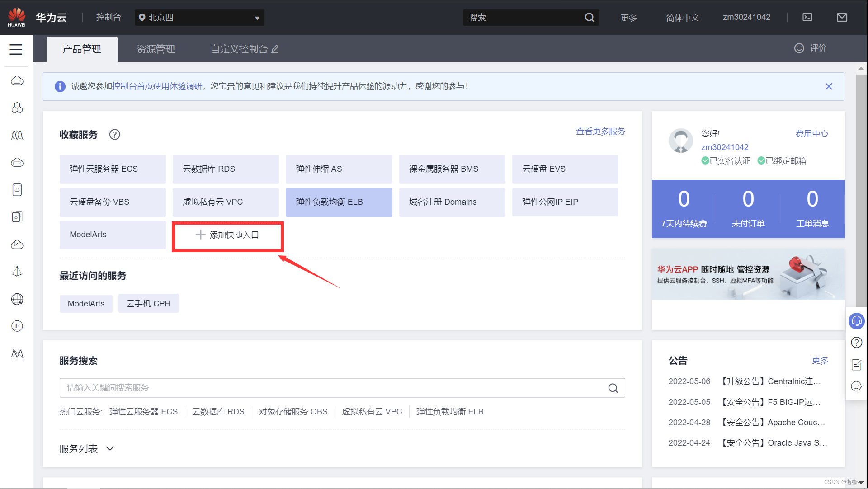Open the Centralnic 升级公告 announcement
The height and width of the screenshot is (489, 868).
click(x=769, y=381)
